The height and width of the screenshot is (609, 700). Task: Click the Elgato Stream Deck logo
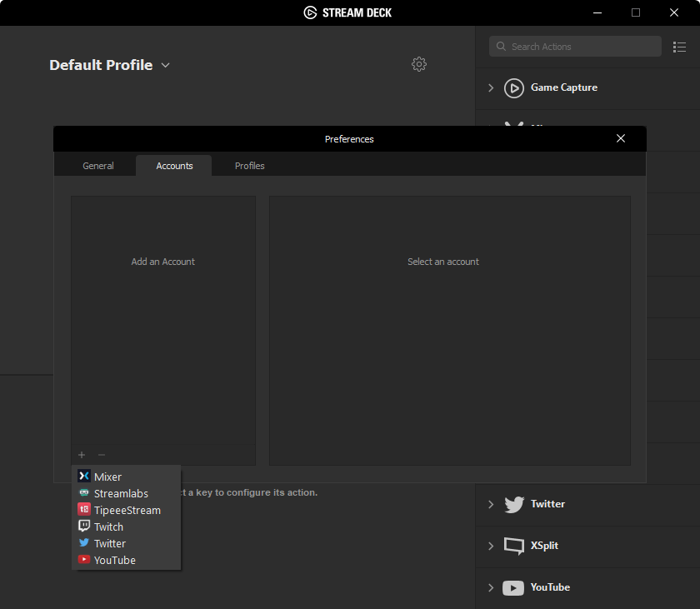[310, 12]
